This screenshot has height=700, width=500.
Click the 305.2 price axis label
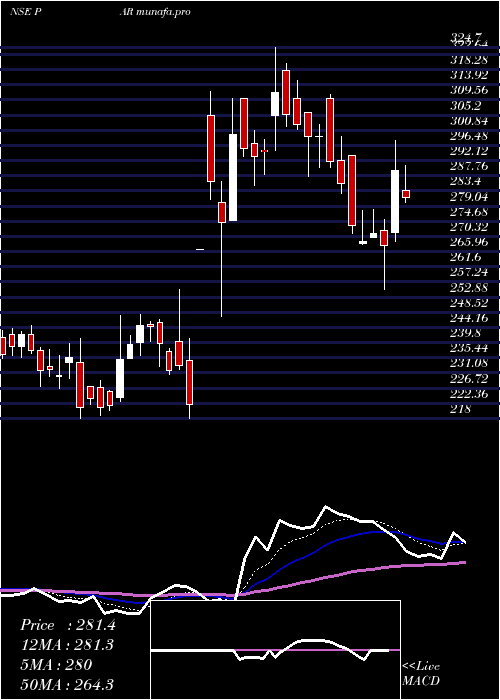pos(465,106)
